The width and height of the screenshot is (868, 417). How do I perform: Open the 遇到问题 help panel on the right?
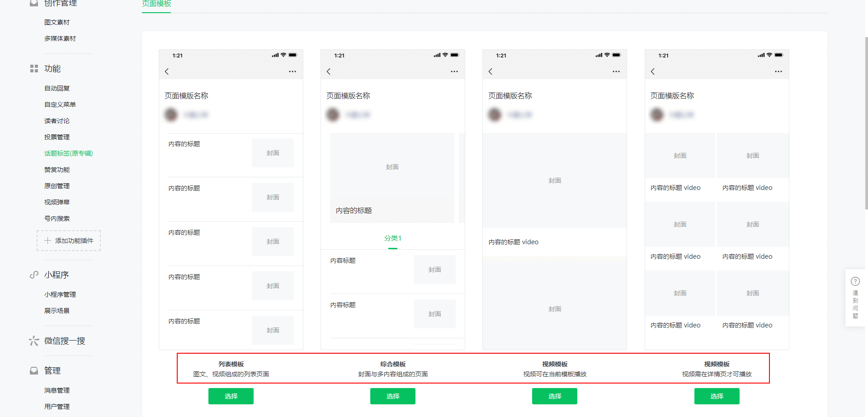coord(855,299)
